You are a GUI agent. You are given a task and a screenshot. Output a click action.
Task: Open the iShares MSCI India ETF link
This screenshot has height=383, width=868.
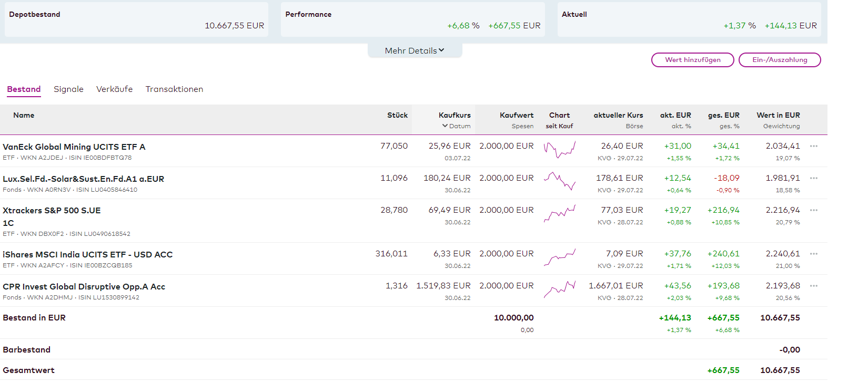pos(87,254)
